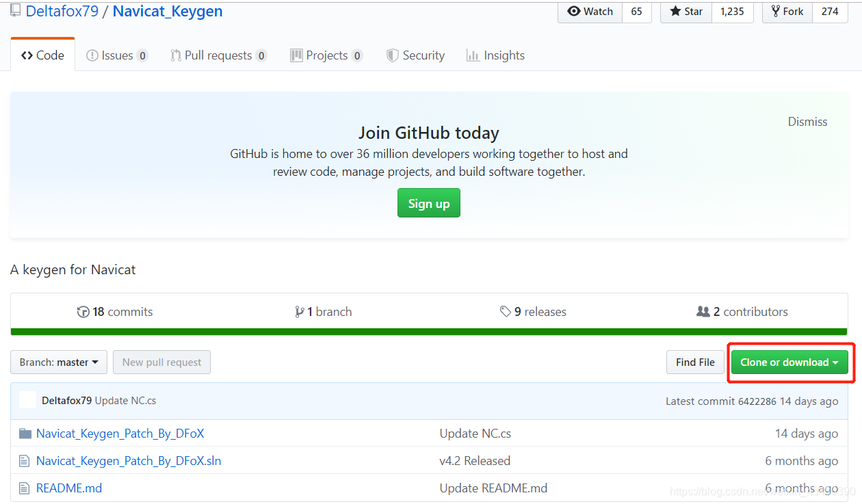Screen dimensions: 862x504
Task: Click the repository book icon
Action: tap(15, 11)
